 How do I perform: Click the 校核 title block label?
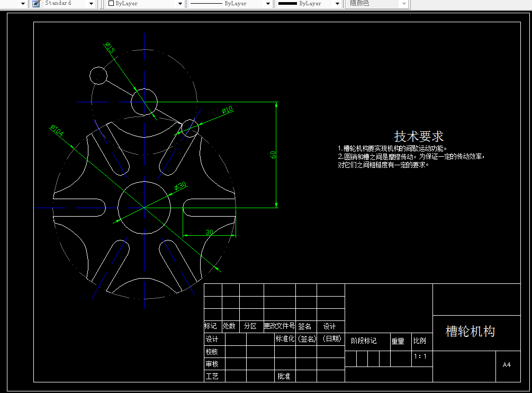tap(212, 352)
